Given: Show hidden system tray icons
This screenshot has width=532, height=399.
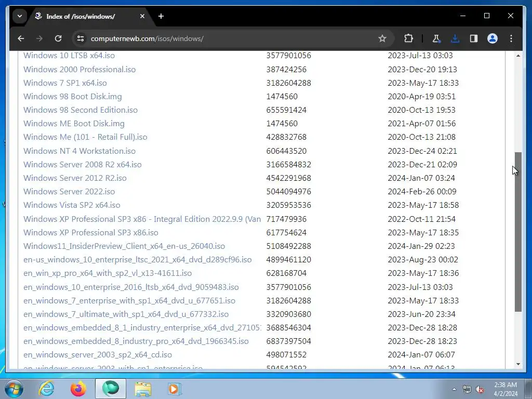Looking at the screenshot, I should click(x=454, y=389).
